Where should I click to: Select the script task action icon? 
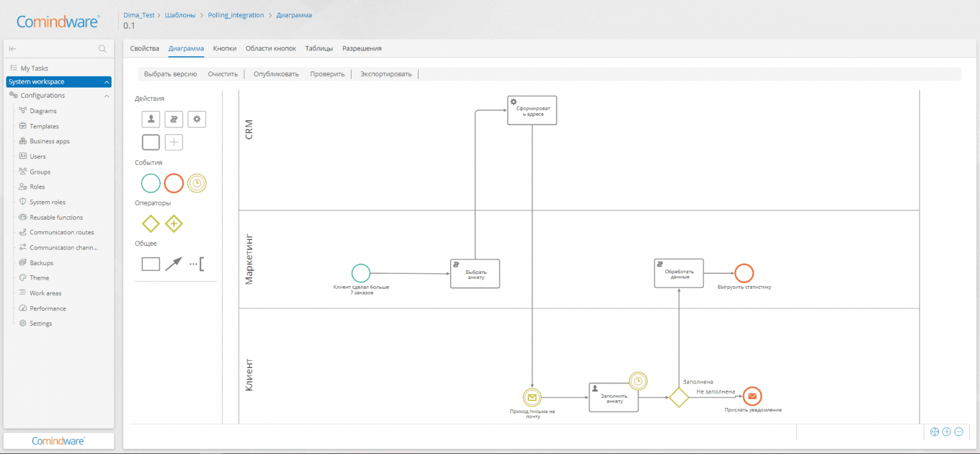(174, 119)
